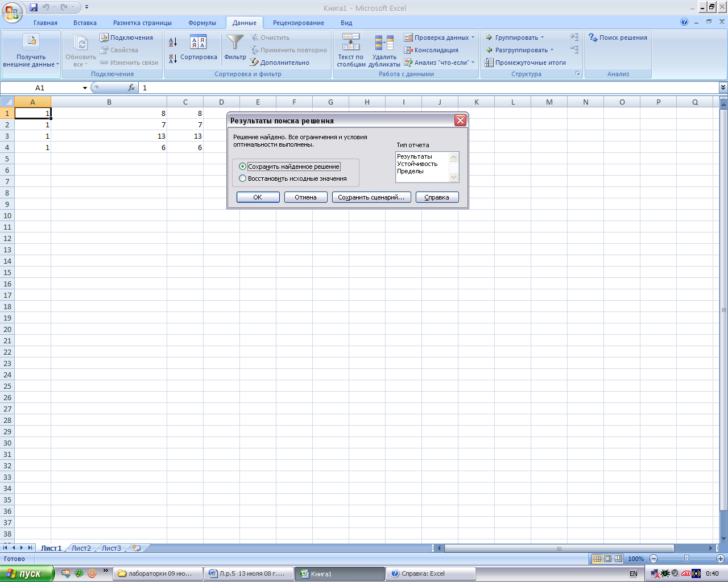Image resolution: width=728 pixels, height=582 pixels.
Task: Click zoom out minus button
Action: coord(653,559)
